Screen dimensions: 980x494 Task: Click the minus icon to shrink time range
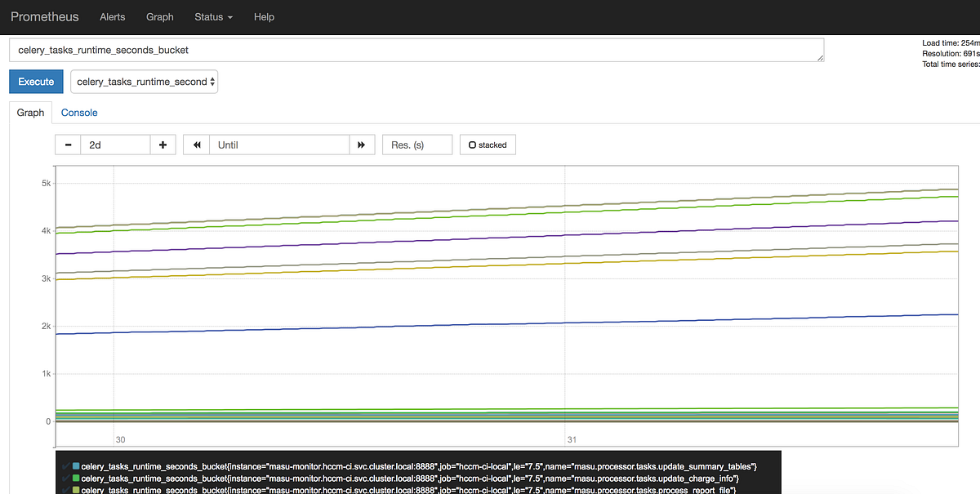coord(68,145)
